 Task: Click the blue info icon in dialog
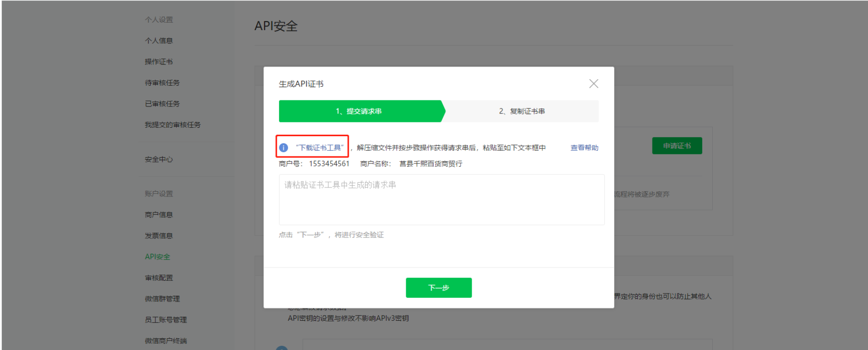[x=283, y=147]
